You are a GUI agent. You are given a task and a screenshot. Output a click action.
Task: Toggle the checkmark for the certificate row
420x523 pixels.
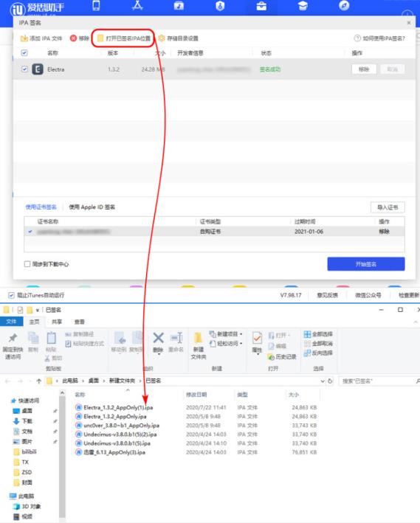[x=30, y=232]
